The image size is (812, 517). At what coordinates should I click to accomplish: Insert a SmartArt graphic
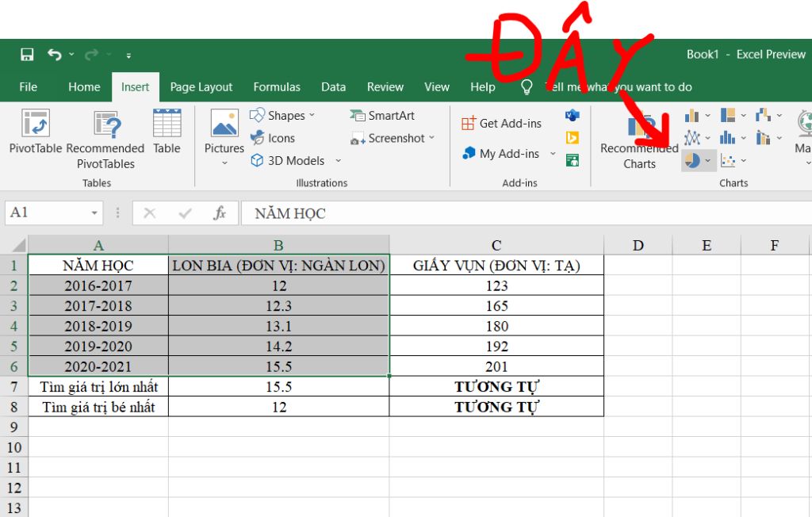pos(382,116)
